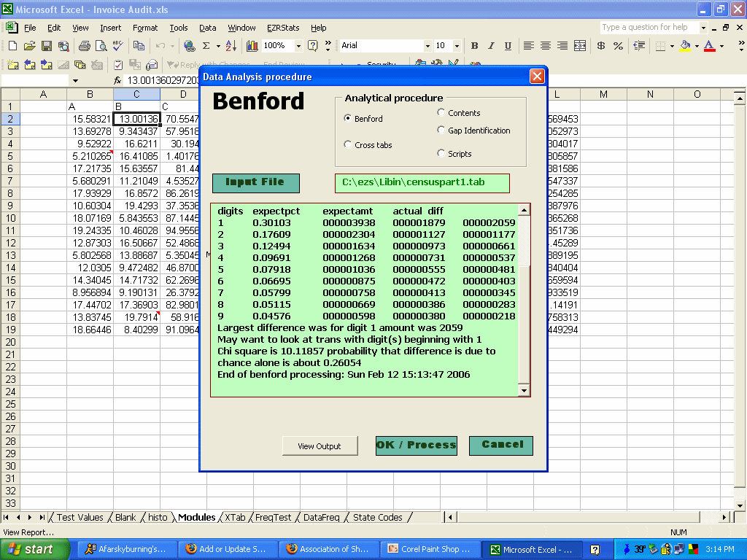
Task: Apply AutoSum with the sigma icon
Action: 206,46
